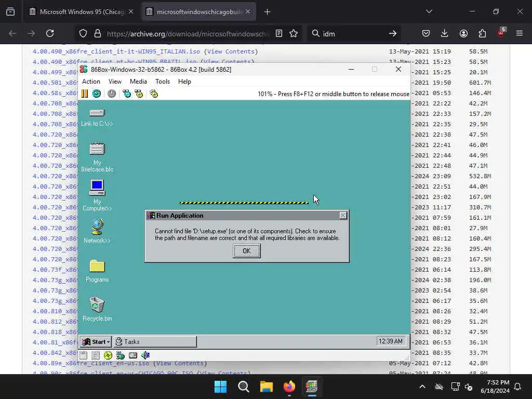Show hidden Windows tray icons

[422, 387]
